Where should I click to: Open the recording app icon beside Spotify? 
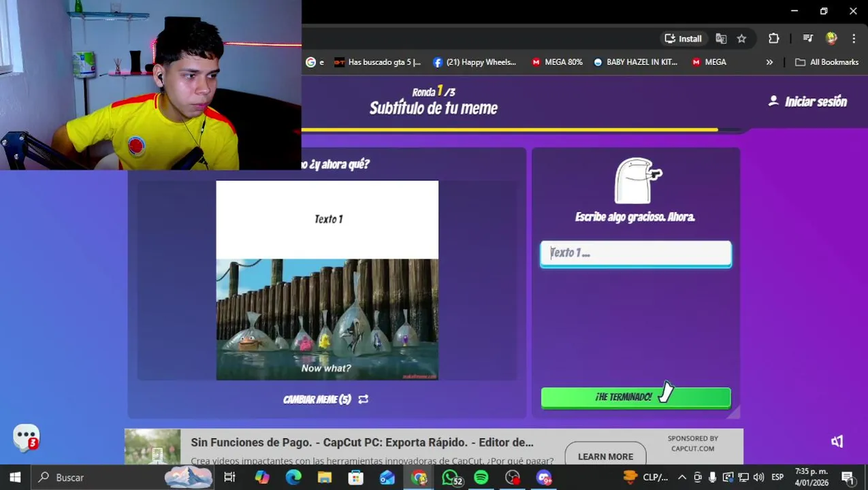pyautogui.click(x=513, y=478)
